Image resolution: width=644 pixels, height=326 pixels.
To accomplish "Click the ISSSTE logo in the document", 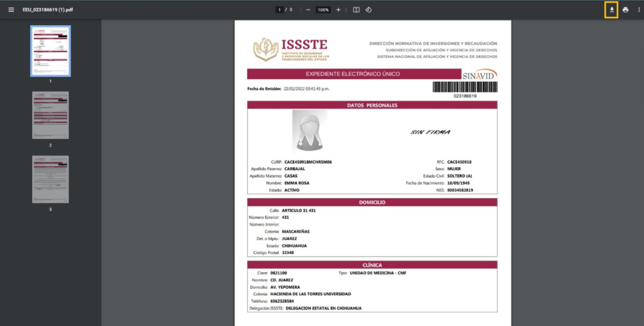I will click(x=290, y=49).
